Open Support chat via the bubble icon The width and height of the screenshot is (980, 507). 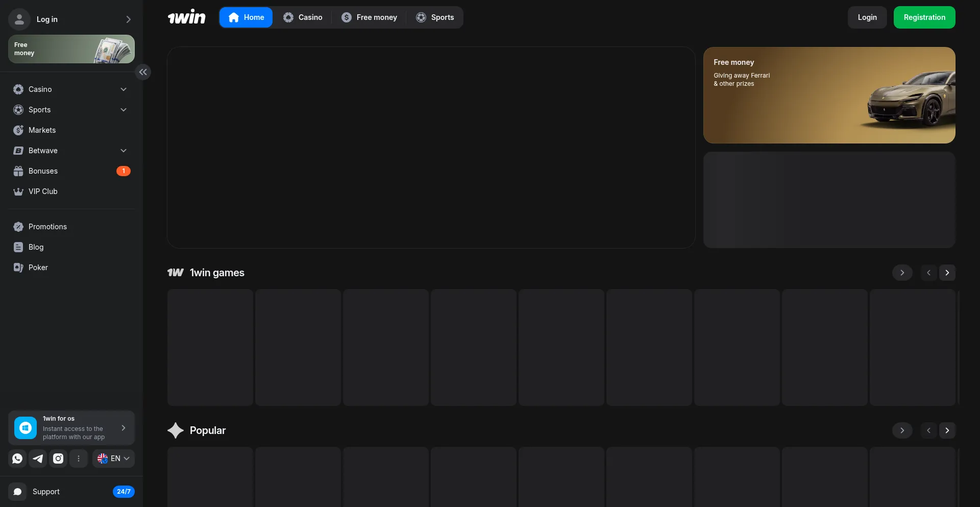point(17,492)
